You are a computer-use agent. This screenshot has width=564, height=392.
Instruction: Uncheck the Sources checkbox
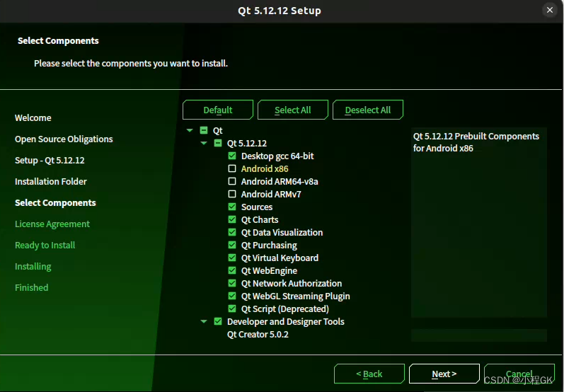pos(232,207)
